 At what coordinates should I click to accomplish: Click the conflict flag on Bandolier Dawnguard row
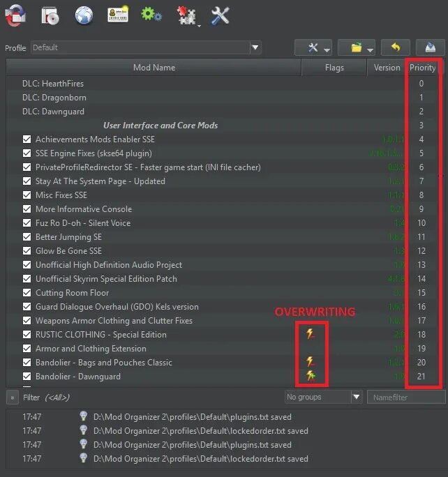pos(311,376)
